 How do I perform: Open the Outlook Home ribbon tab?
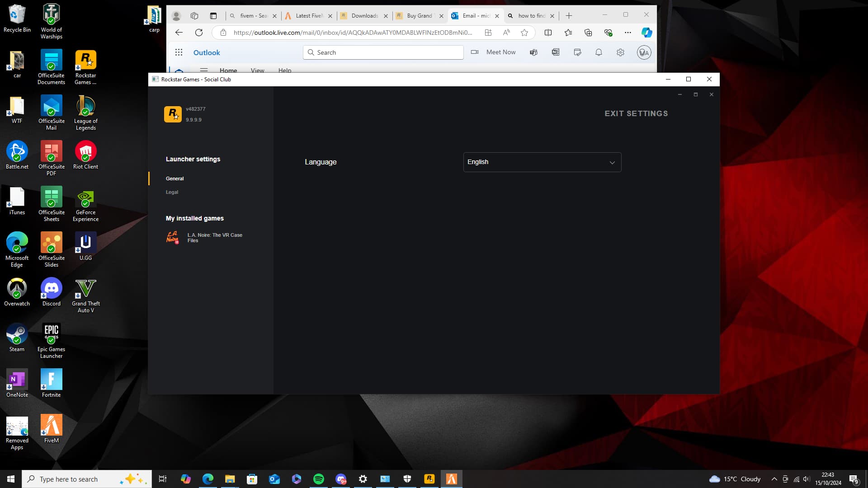coord(228,70)
